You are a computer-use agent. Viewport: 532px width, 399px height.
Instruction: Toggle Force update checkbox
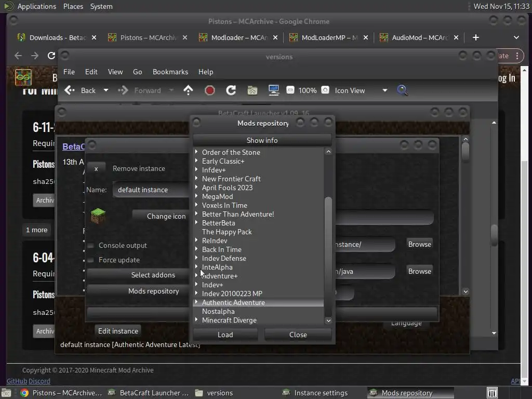click(90, 260)
